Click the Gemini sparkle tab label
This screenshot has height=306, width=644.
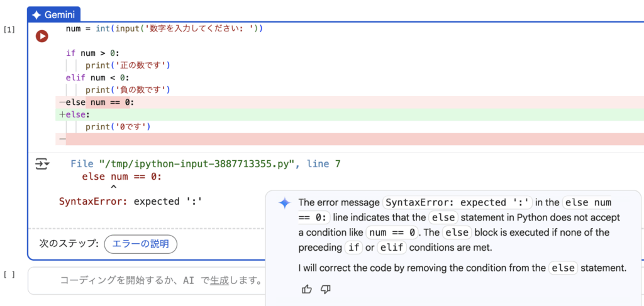coord(55,14)
